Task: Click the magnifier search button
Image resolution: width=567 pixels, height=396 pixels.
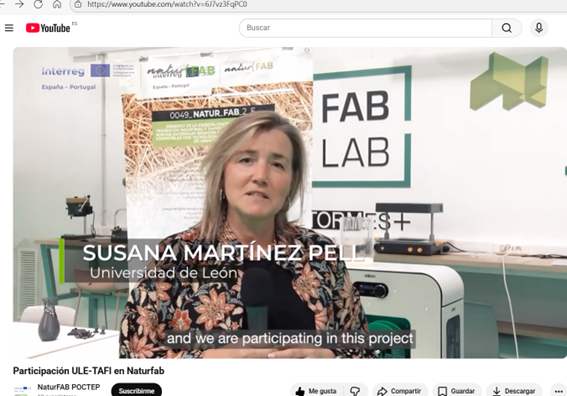Action: (507, 28)
